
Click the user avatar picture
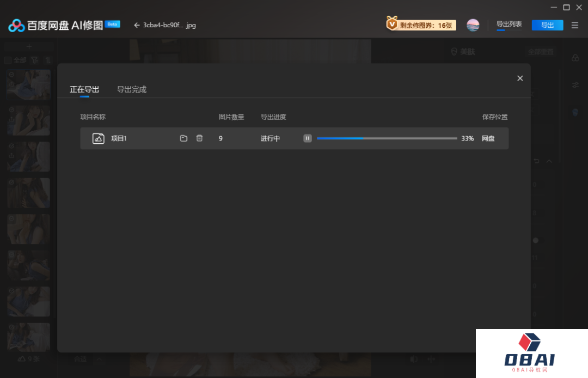473,25
